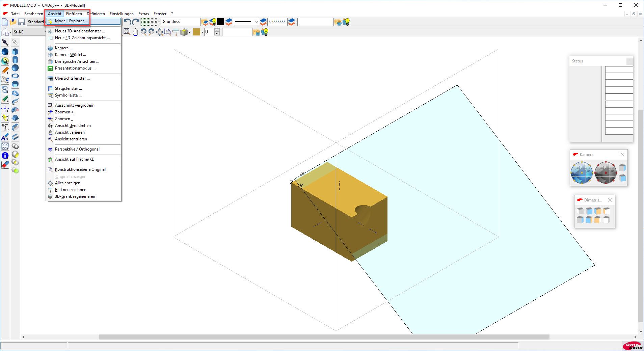Click the lower small cube in Kamera panel

coord(622,178)
